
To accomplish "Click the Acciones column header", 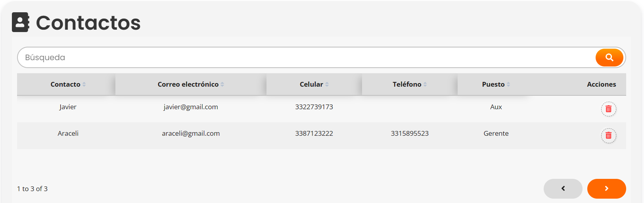I will tap(601, 84).
